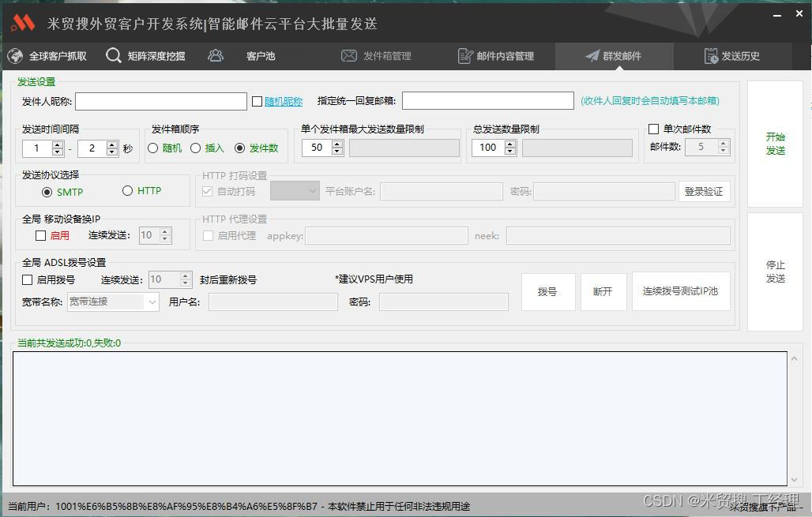Click the paper plane icon for 群发邮件
The image size is (812, 517).
coord(592,56)
